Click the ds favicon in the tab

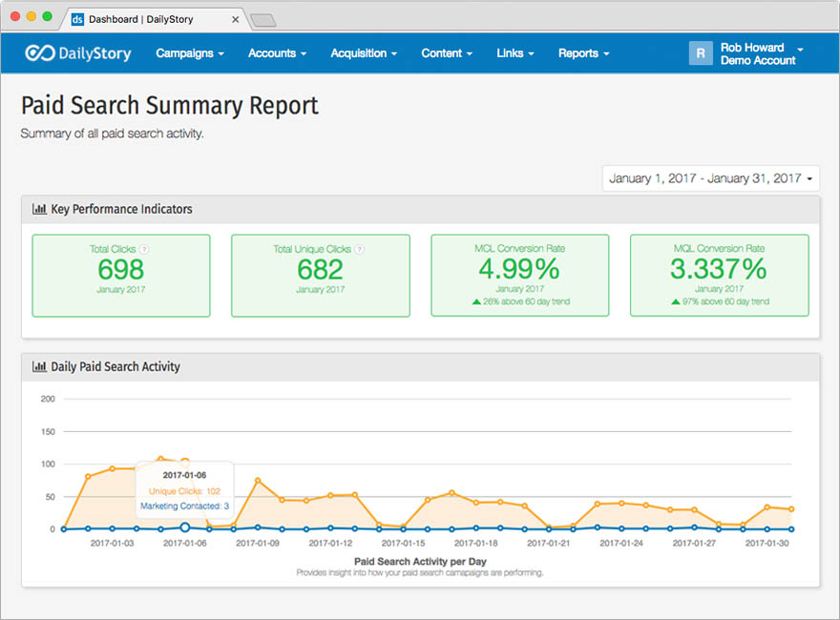(x=77, y=19)
